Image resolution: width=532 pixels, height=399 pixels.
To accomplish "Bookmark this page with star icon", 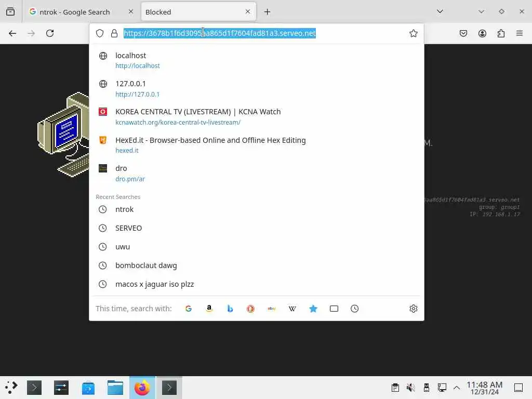I will (413, 33).
